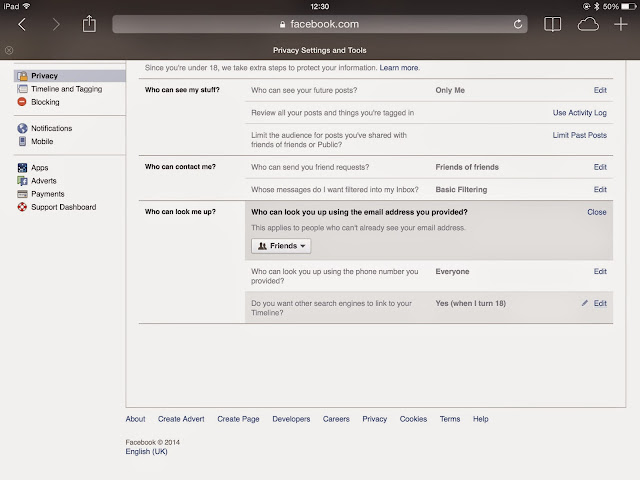
Task: Tap the Wi-Fi icon in status bar
Action: pos(27,6)
